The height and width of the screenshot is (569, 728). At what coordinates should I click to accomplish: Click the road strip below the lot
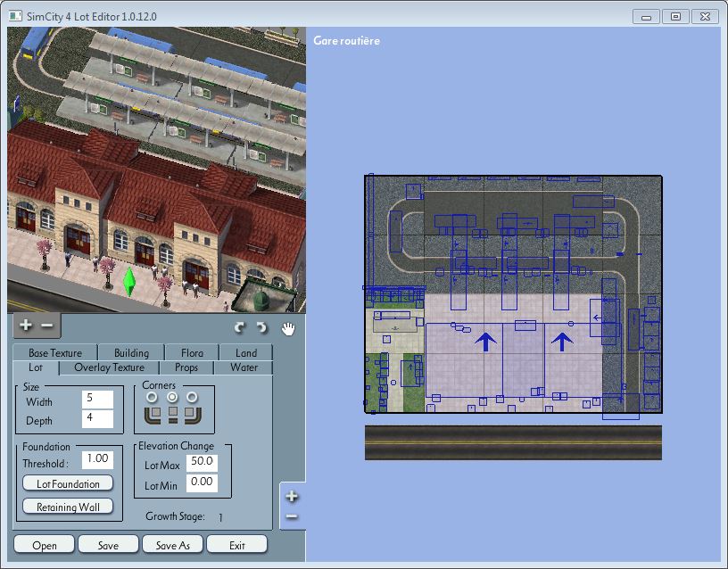513,442
